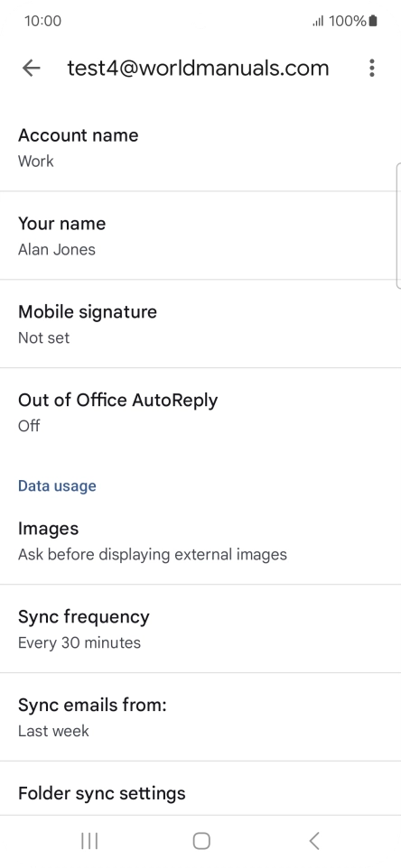
Task: Change the Sync emails from period
Action: click(200, 717)
